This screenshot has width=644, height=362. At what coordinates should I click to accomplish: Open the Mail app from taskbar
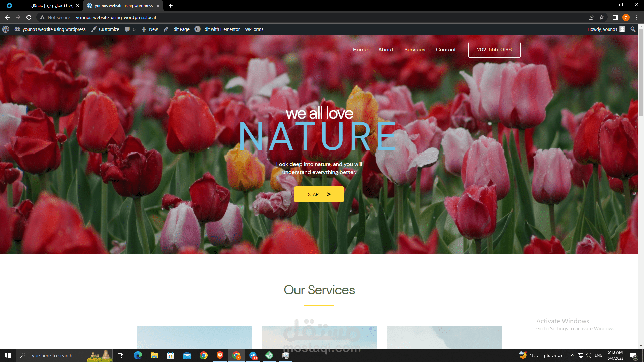coord(187,355)
